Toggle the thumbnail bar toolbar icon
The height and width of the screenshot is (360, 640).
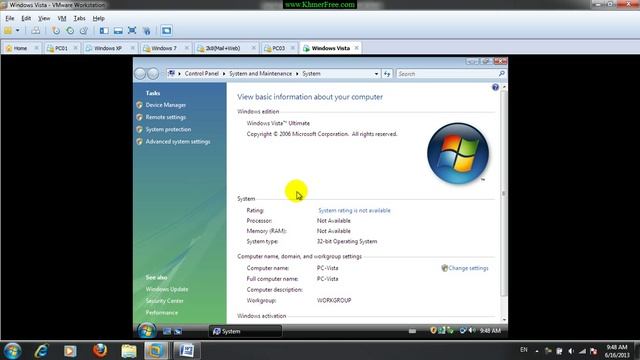click(x=118, y=31)
